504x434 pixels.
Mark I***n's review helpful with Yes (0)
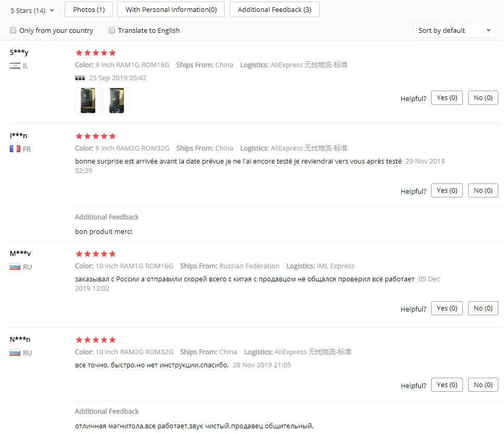[447, 191]
